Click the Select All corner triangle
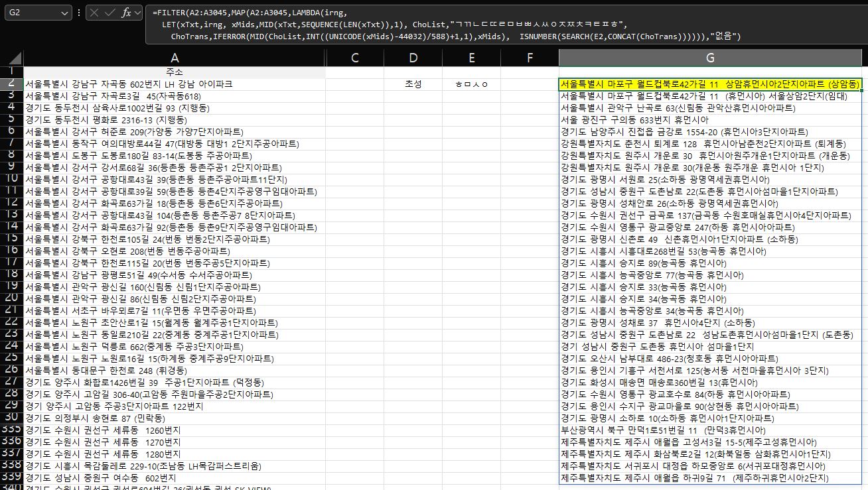Viewport: 868px width, 490px height. 11,58
